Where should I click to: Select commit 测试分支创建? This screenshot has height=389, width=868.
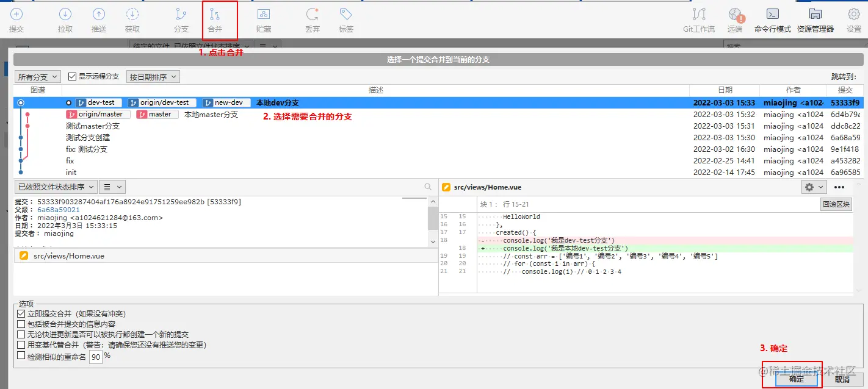[x=438, y=138]
